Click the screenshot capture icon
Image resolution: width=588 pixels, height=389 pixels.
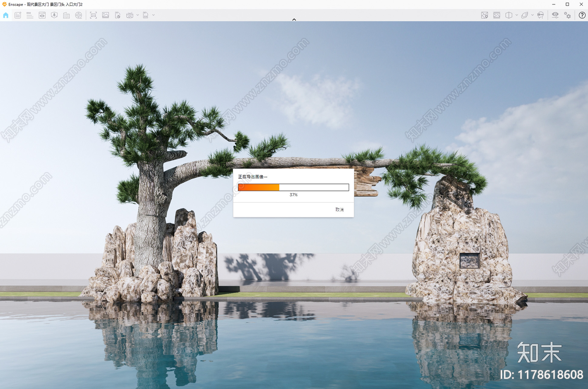(x=93, y=15)
